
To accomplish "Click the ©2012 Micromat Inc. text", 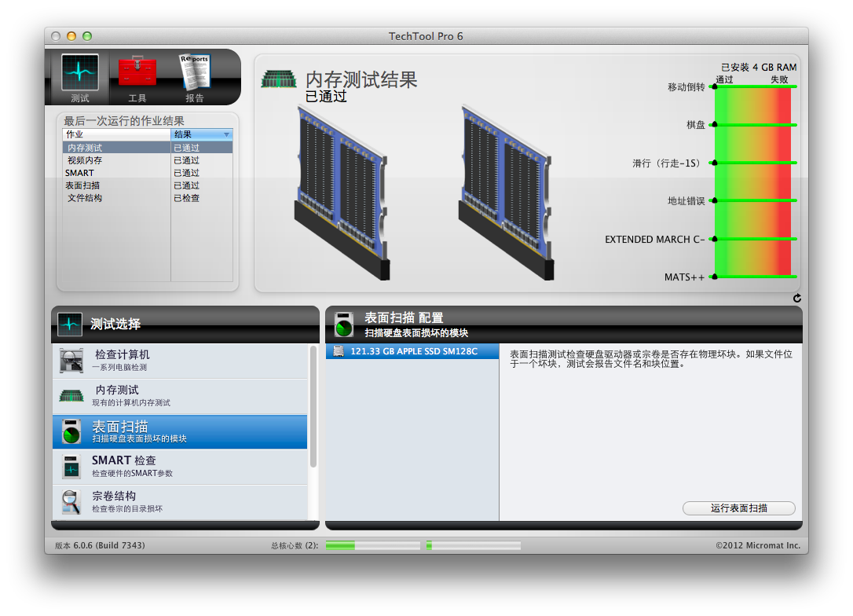I will click(758, 545).
